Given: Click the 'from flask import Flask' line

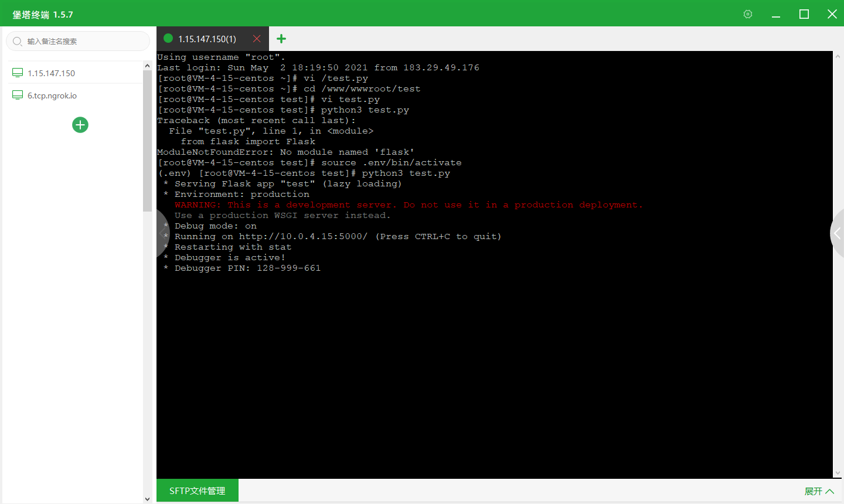Looking at the screenshot, I should pyautogui.click(x=248, y=142).
